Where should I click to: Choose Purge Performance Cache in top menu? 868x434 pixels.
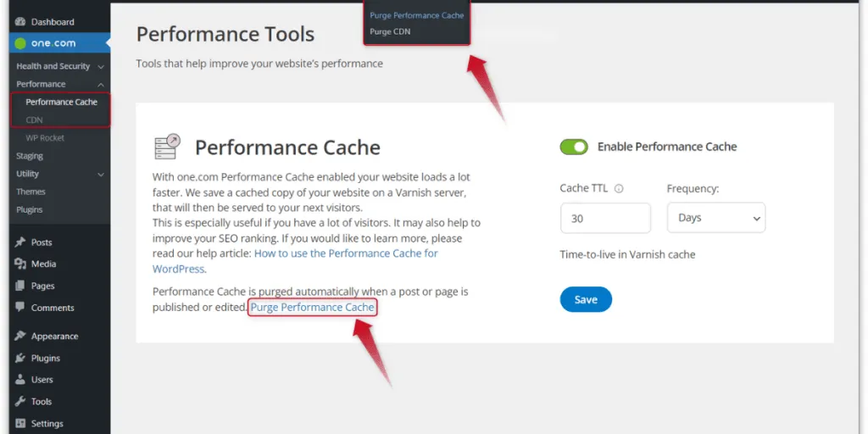click(x=416, y=15)
